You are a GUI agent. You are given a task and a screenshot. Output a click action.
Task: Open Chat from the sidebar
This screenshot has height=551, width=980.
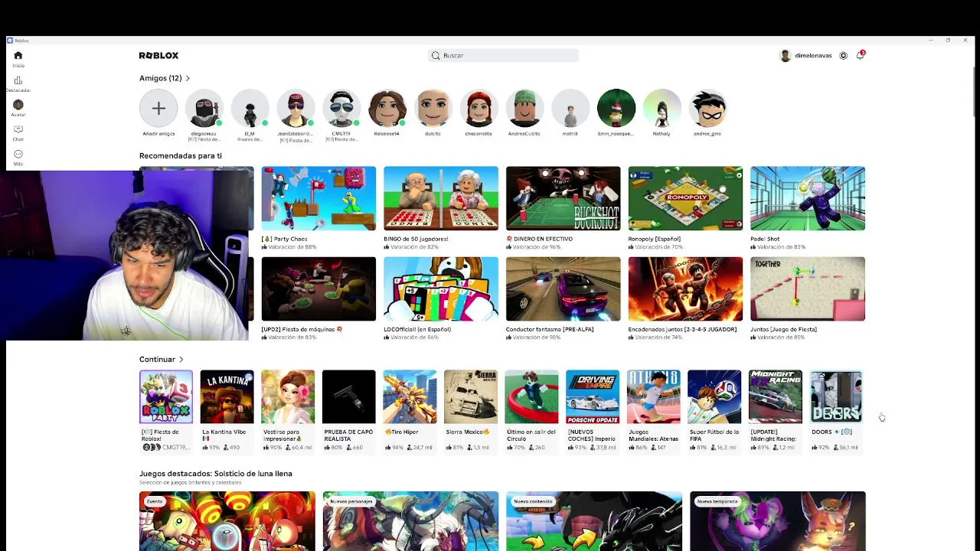[x=18, y=133]
